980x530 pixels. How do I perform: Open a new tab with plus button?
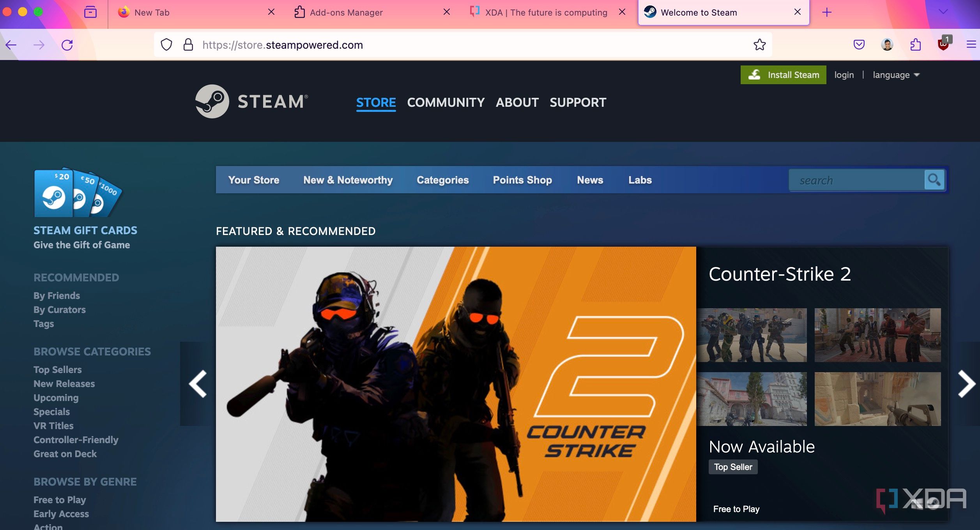pos(826,12)
